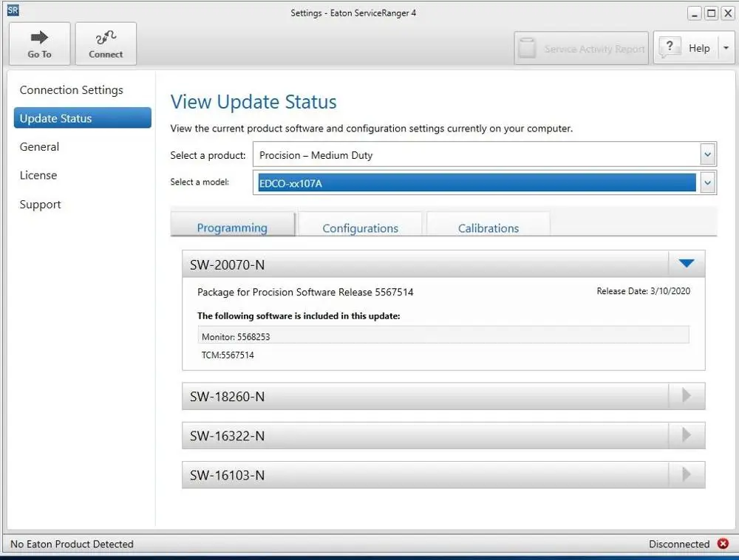Expand the SW-18260-N package

tap(687, 396)
